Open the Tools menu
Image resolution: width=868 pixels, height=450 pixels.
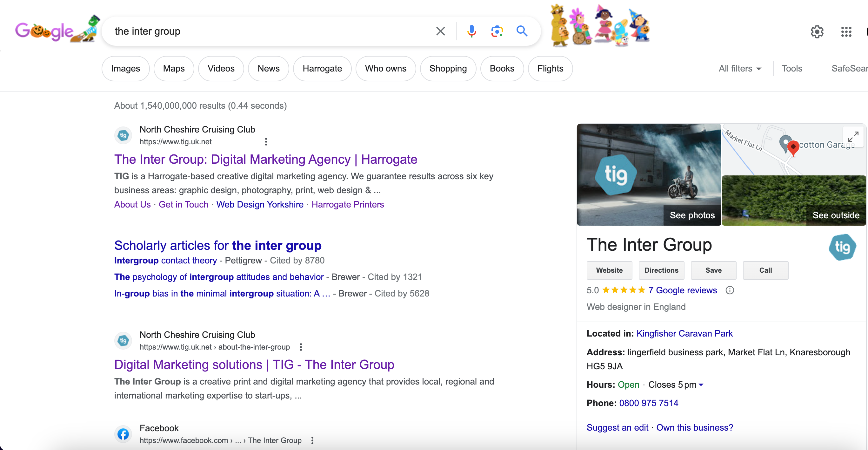(x=792, y=68)
